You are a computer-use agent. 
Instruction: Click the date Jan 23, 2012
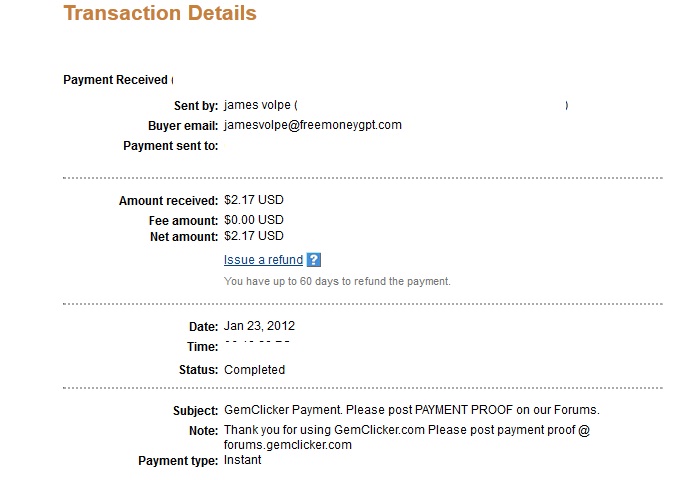pos(259,326)
